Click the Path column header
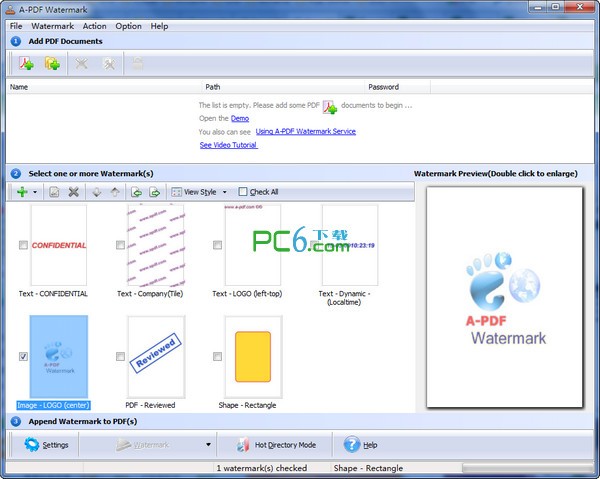Image resolution: width=600 pixels, height=479 pixels. tap(283, 87)
